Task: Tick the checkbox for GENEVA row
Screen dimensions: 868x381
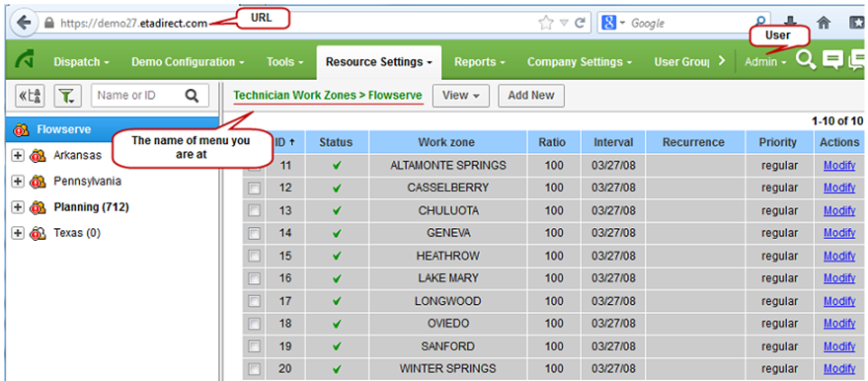Action: click(254, 234)
